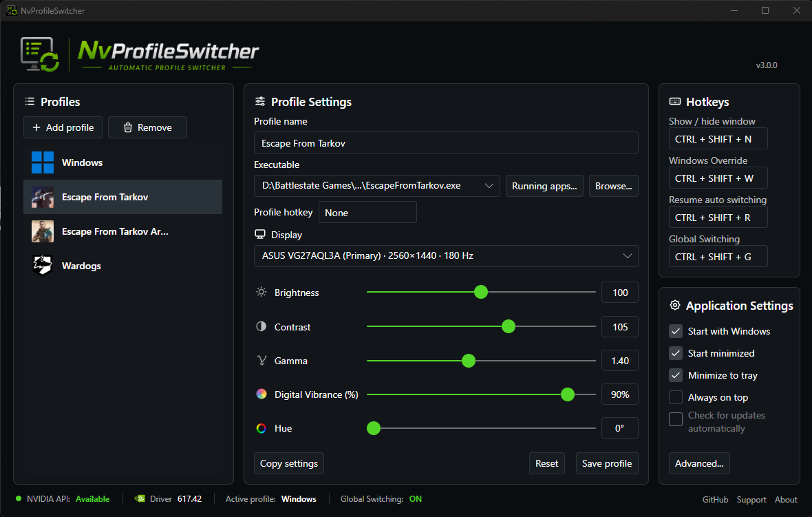This screenshot has width=812, height=517.
Task: Click the NVIDIA driver logo in status bar
Action: click(140, 499)
